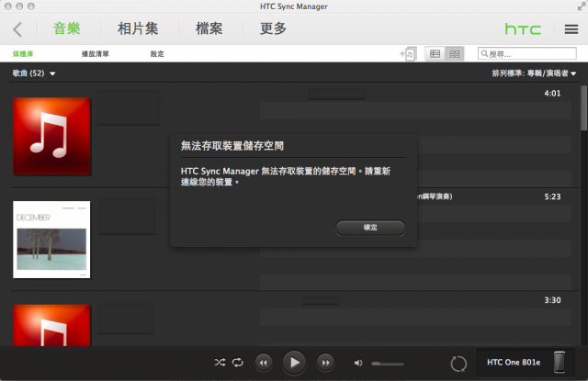This screenshot has width=588, height=381.
Task: Add music with the plus note icon
Action: 408,54
